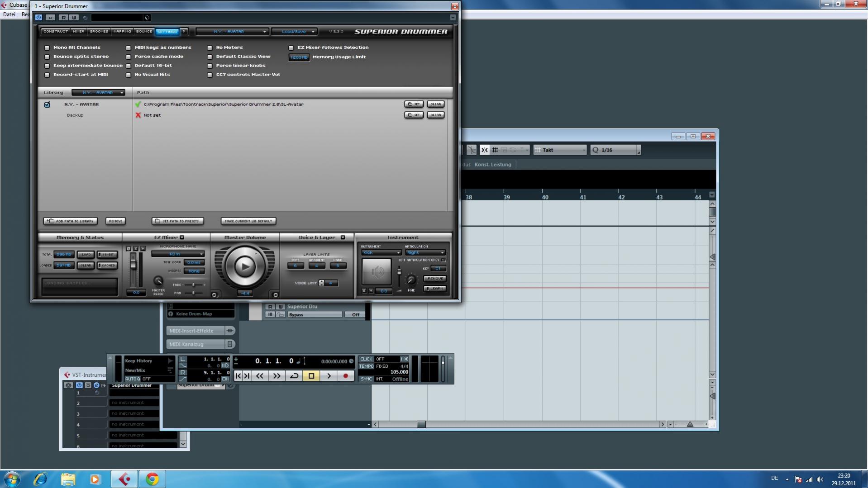Open the Microphone Name KD In dropdown

(177, 254)
